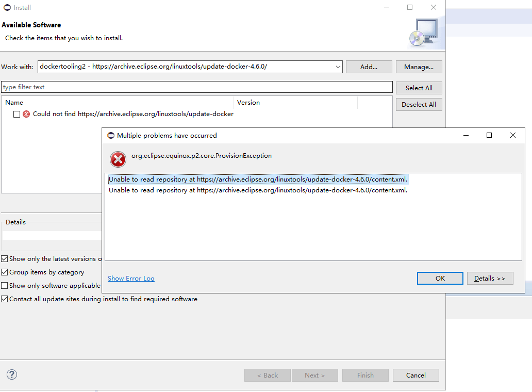The height and width of the screenshot is (392, 532).
Task: Open the Work with repository dropdown
Action: click(x=338, y=67)
